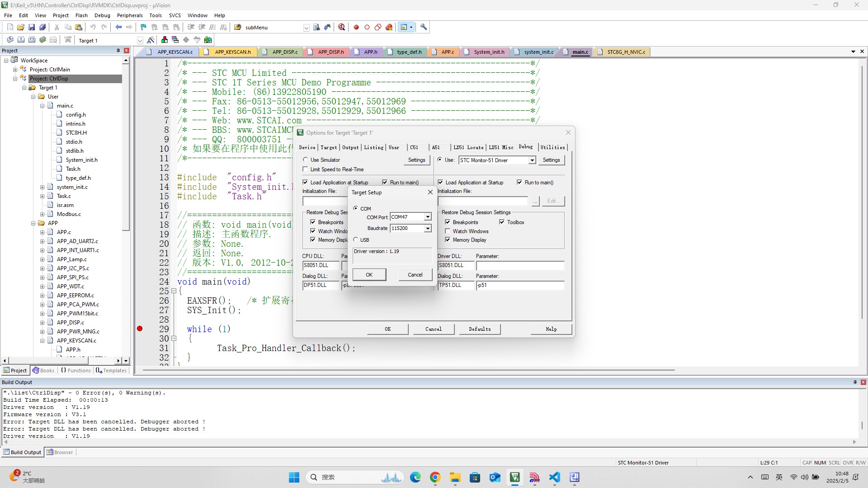Toggle right-side Watch Windows checkbox
This screenshot has height=488, width=868.
coord(448,231)
